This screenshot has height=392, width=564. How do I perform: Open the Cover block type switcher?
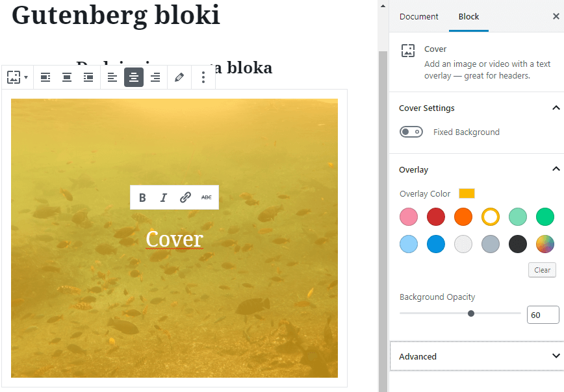[x=18, y=77]
